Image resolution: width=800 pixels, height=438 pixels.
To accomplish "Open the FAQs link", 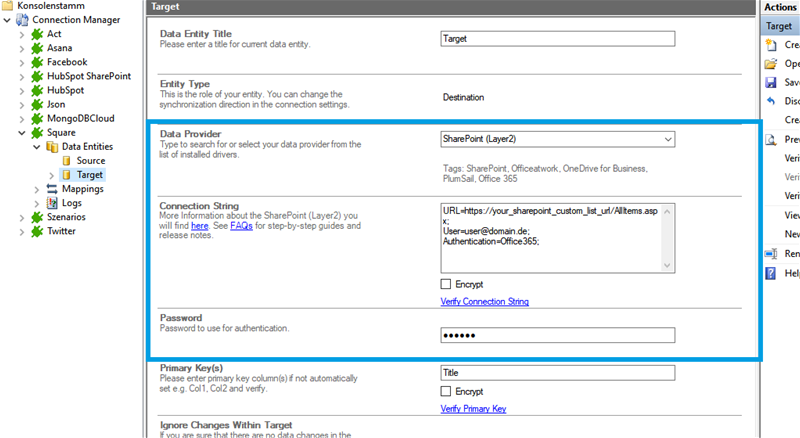I will coord(241,227).
